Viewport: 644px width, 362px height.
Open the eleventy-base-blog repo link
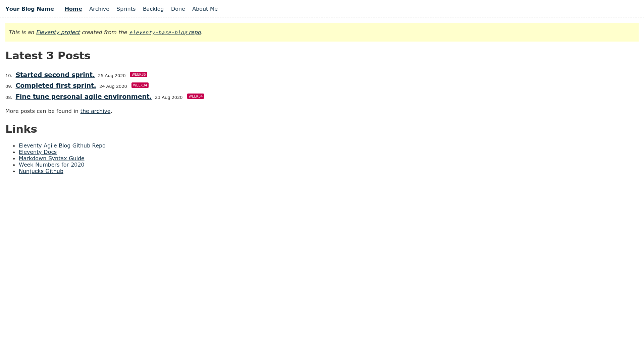click(165, 33)
